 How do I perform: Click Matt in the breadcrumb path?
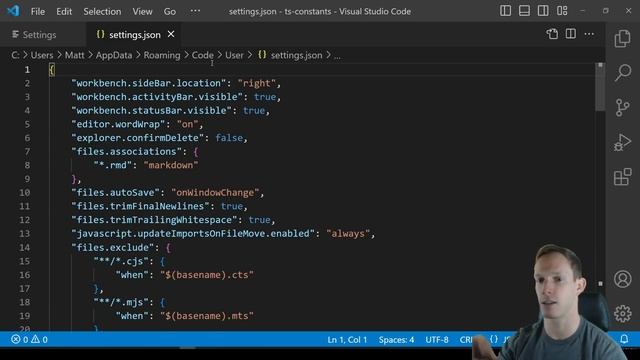[74, 55]
